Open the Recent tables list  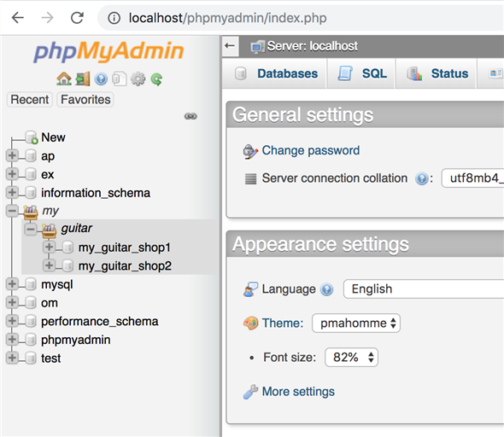30,100
